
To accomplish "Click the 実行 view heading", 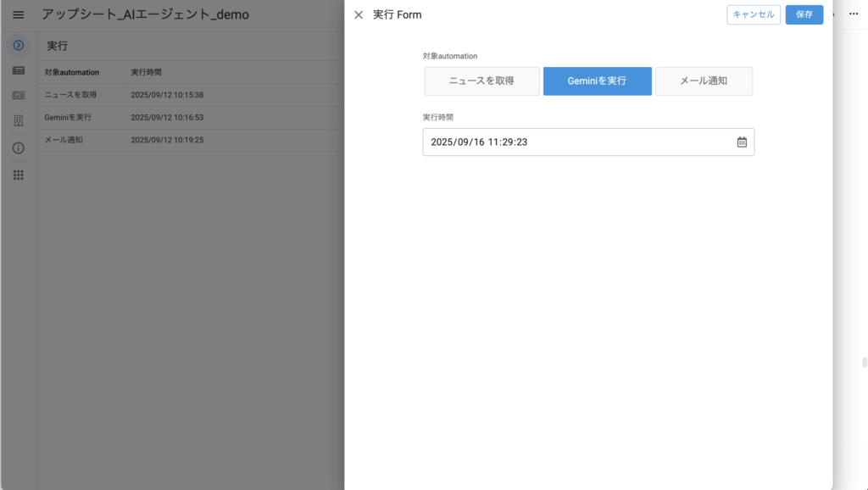I will click(x=58, y=46).
